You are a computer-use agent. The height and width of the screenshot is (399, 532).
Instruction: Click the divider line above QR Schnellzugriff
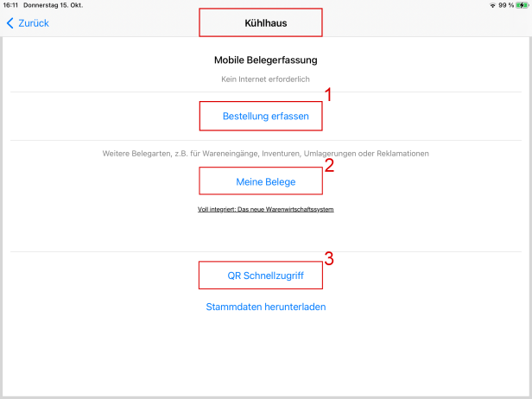click(266, 252)
